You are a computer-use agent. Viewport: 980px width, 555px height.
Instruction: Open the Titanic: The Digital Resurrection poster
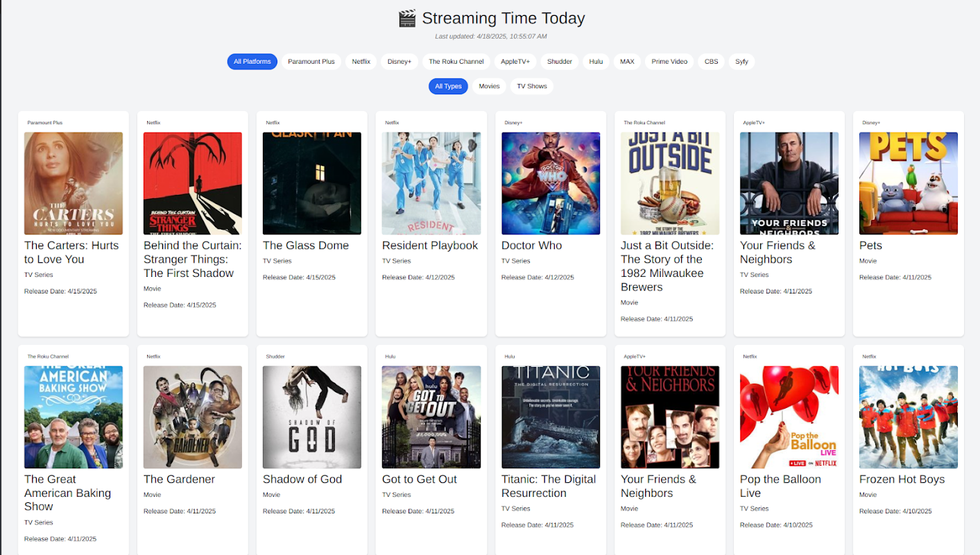(551, 418)
